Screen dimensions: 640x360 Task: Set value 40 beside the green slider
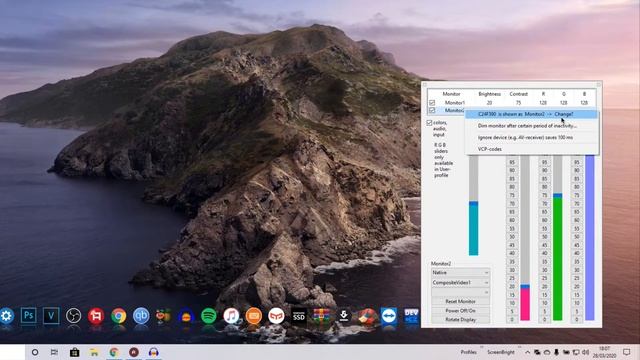(544, 253)
